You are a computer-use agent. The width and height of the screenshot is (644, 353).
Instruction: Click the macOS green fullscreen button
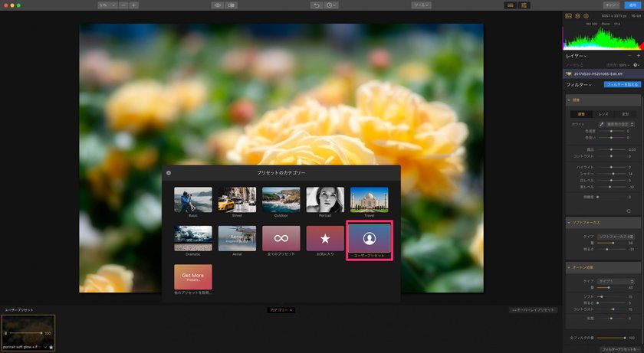point(18,5)
